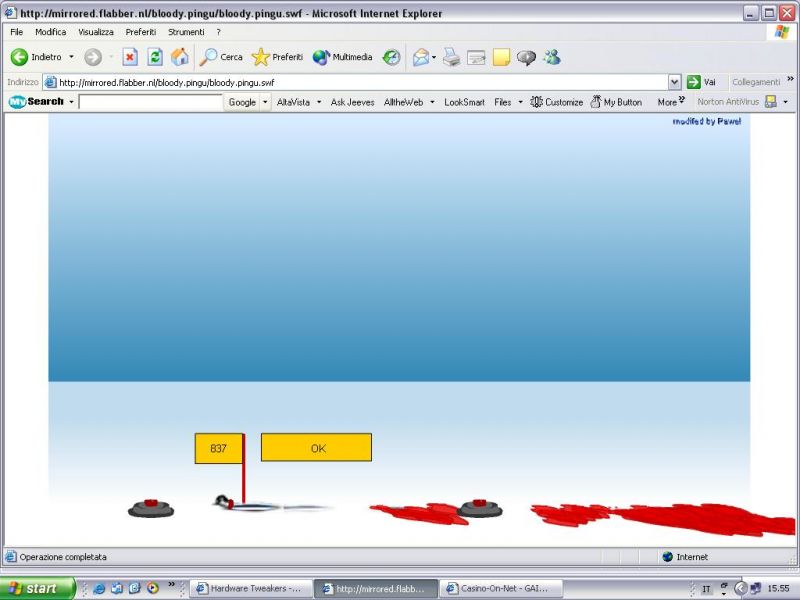Image resolution: width=800 pixels, height=600 pixels.
Task: Click the MySearch text input box
Action: 151,102
